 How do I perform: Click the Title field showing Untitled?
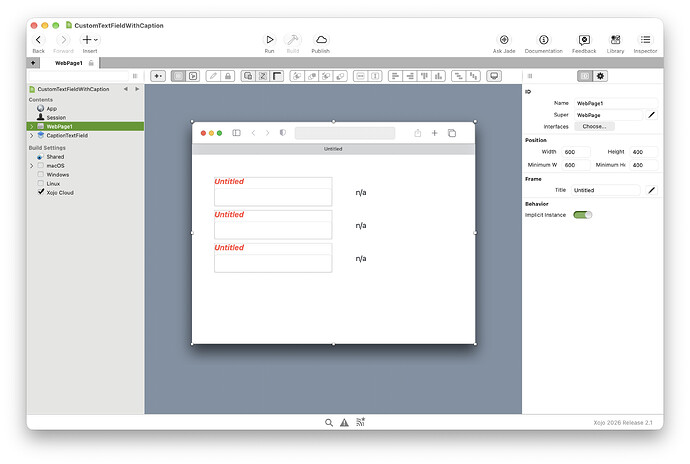coord(606,190)
